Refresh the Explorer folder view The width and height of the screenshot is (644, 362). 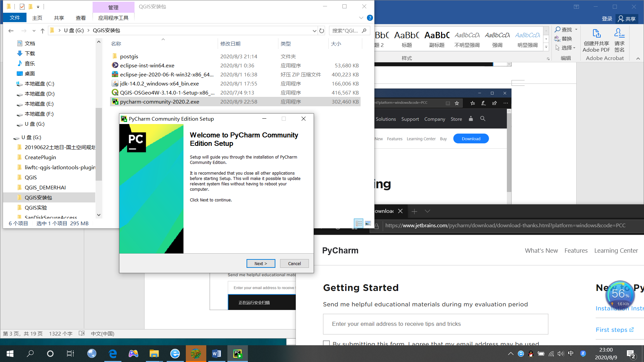pyautogui.click(x=322, y=31)
